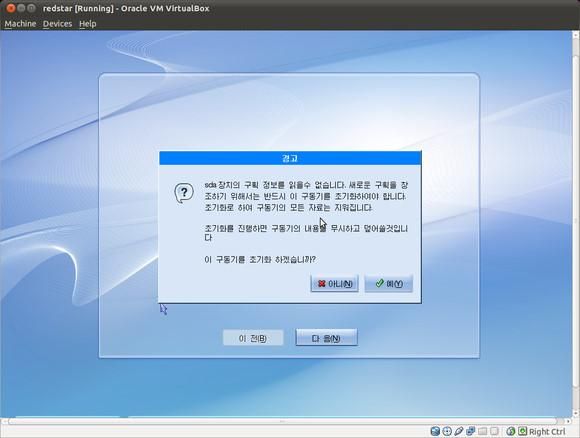Viewport: 580px width, 438px height.
Task: Click the warning dialog blue title bar
Action: tap(290, 158)
